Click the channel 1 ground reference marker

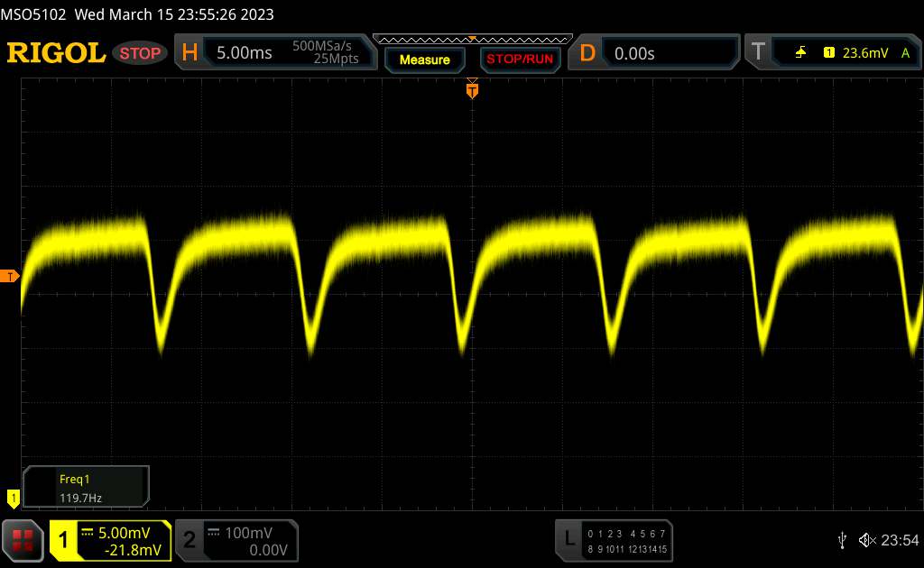[x=13, y=499]
